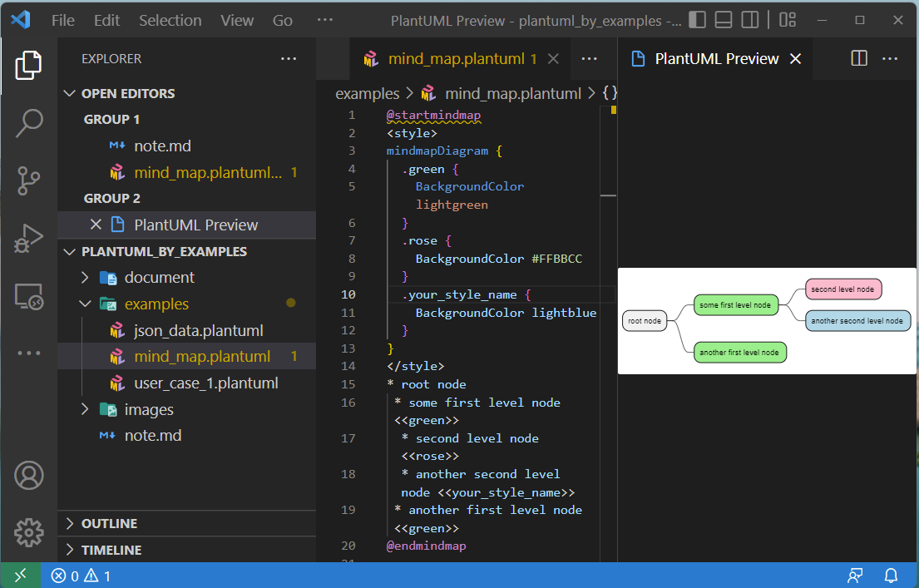
Task: Open the File menu
Action: tap(62, 20)
